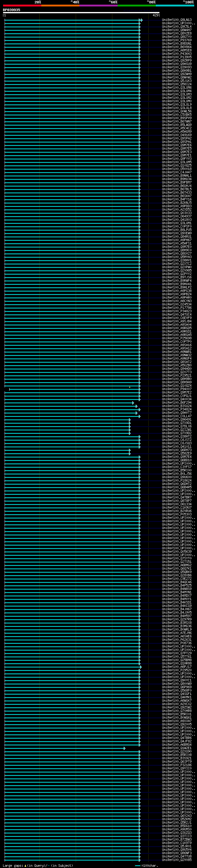Select hit UniRef100_Q2I2W1

pos(177,430)
